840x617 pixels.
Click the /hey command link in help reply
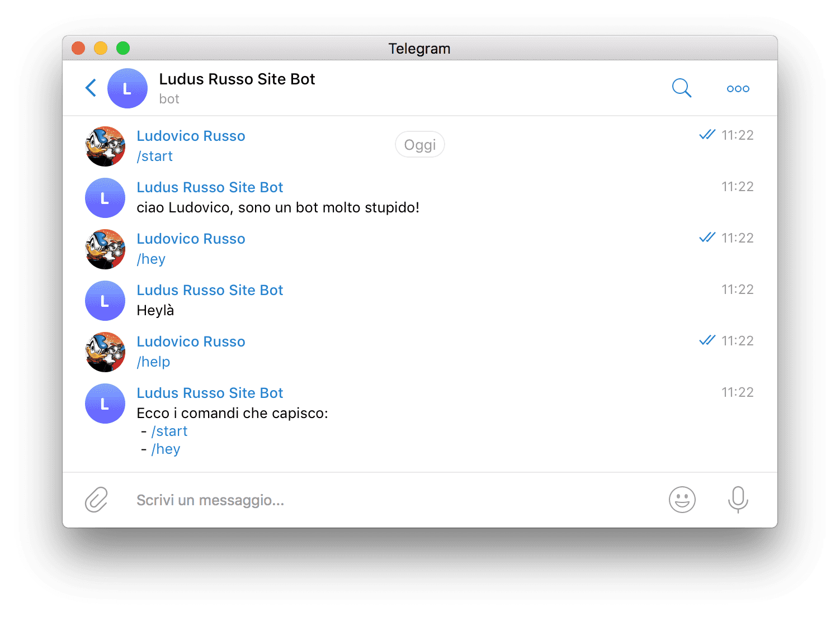tap(166, 449)
